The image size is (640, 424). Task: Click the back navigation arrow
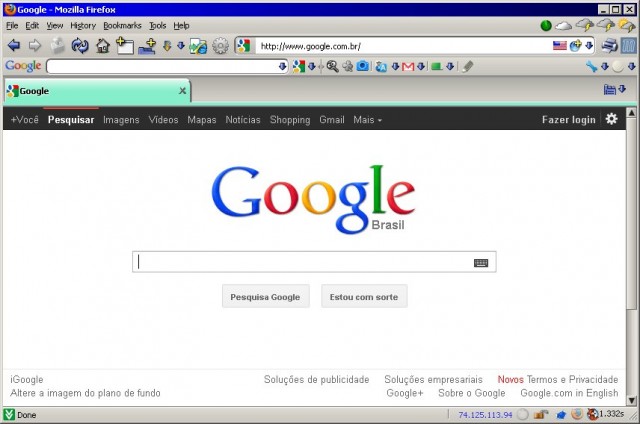(13, 45)
